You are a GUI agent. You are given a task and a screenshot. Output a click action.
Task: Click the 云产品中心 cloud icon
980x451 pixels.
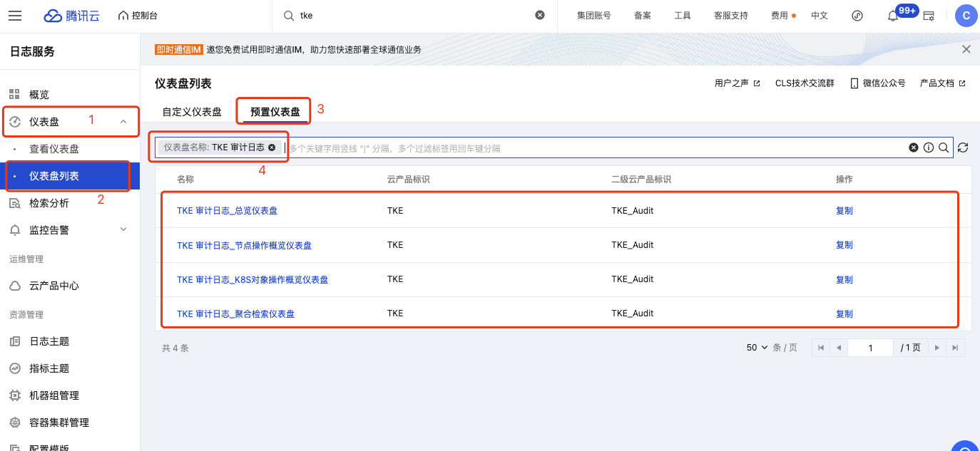14,286
